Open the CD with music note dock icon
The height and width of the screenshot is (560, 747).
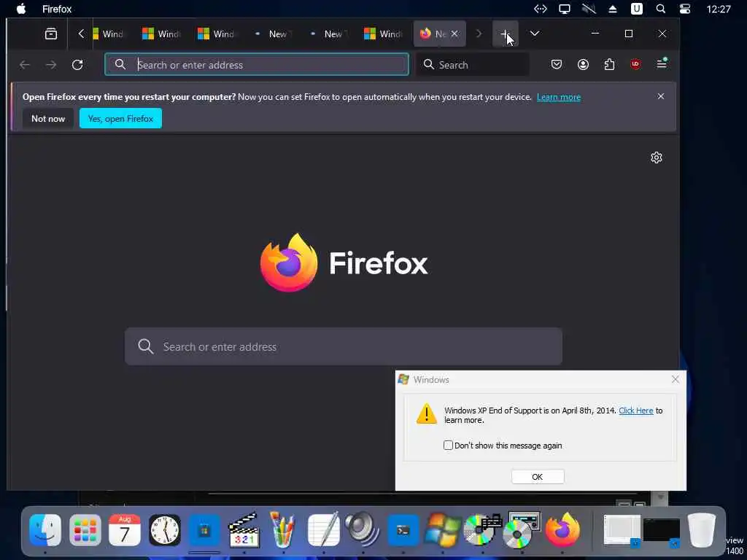(x=482, y=529)
